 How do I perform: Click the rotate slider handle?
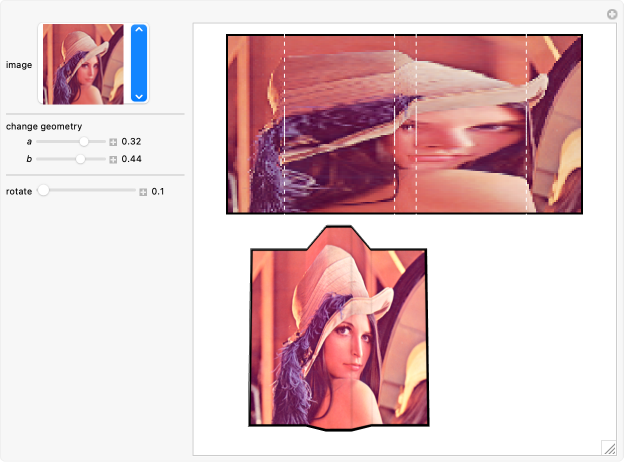pos(43,190)
